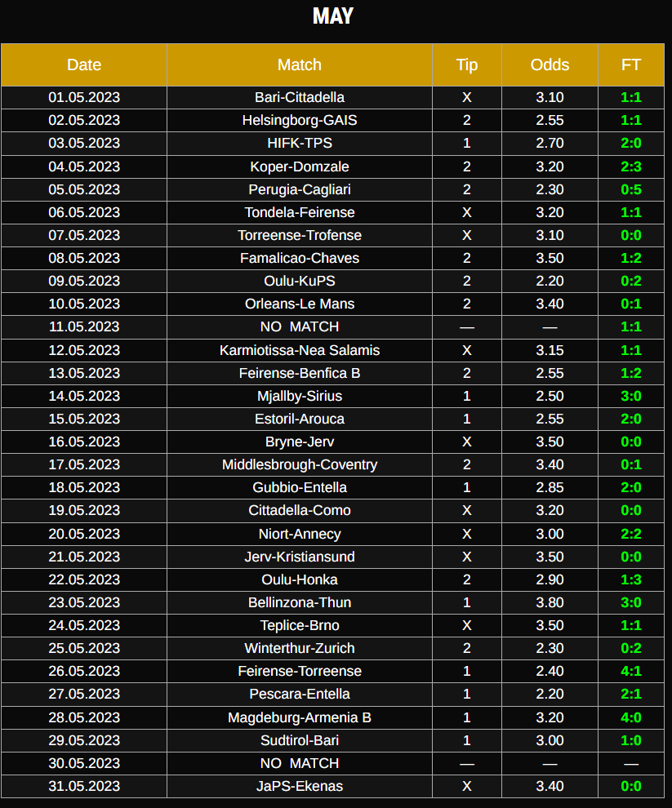
Task: Click the Odds column header
Action: [x=550, y=65]
